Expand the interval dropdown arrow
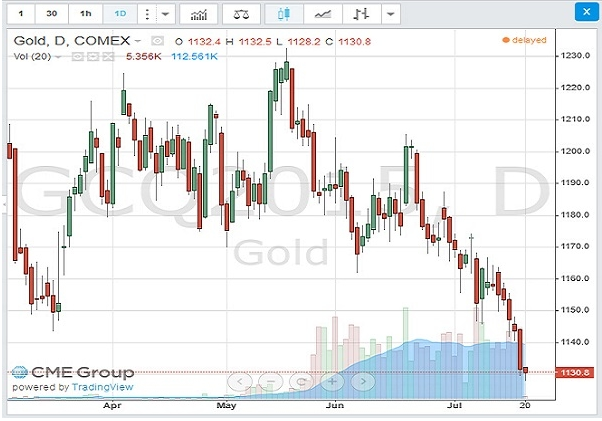This screenshot has width=602, height=421. coord(165,14)
